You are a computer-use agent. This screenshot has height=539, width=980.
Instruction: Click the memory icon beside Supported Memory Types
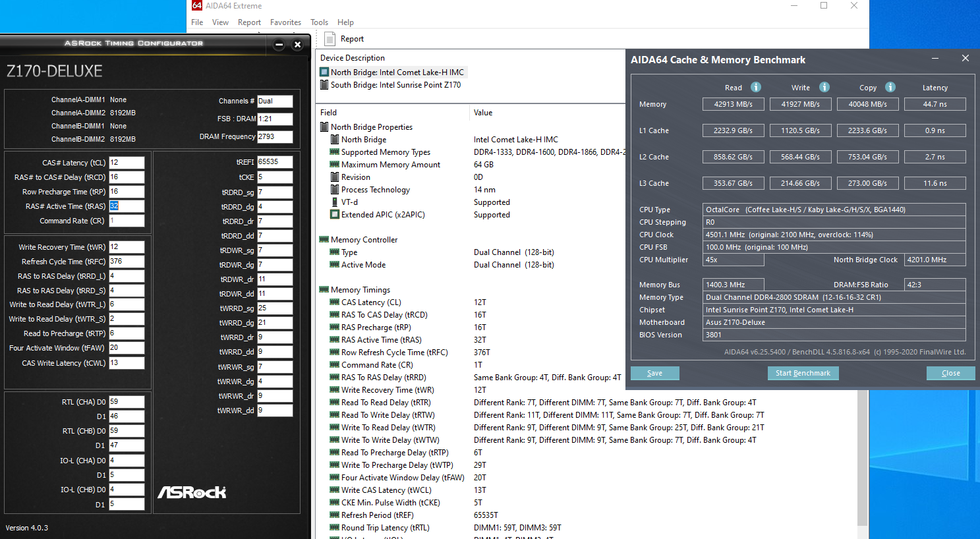coord(335,152)
